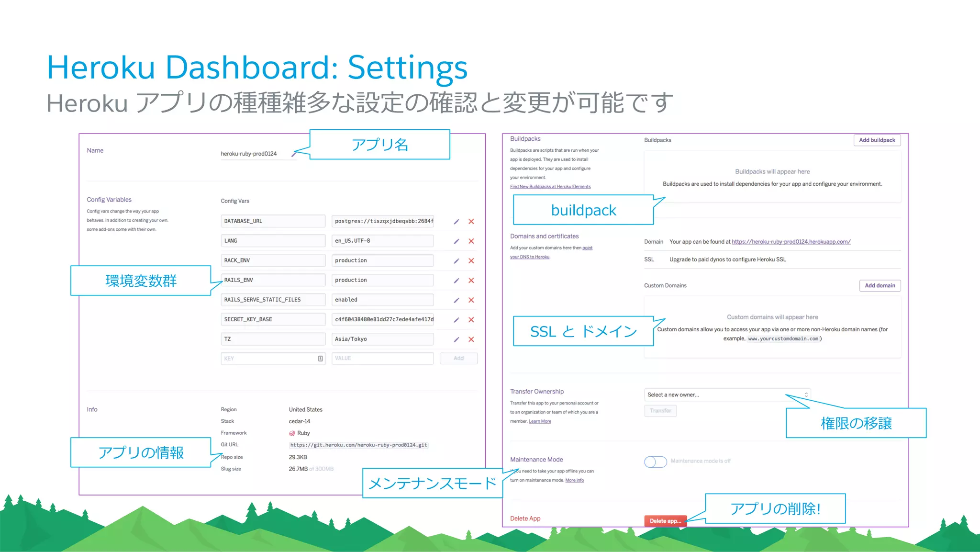
Task: Click the icon inside the new KEY field
Action: [x=320, y=359]
